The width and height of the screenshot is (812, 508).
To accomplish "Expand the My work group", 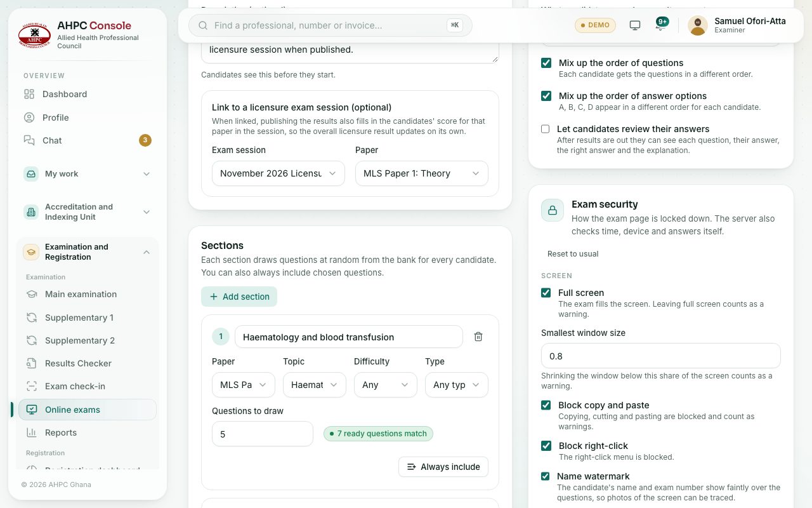I will [88, 174].
